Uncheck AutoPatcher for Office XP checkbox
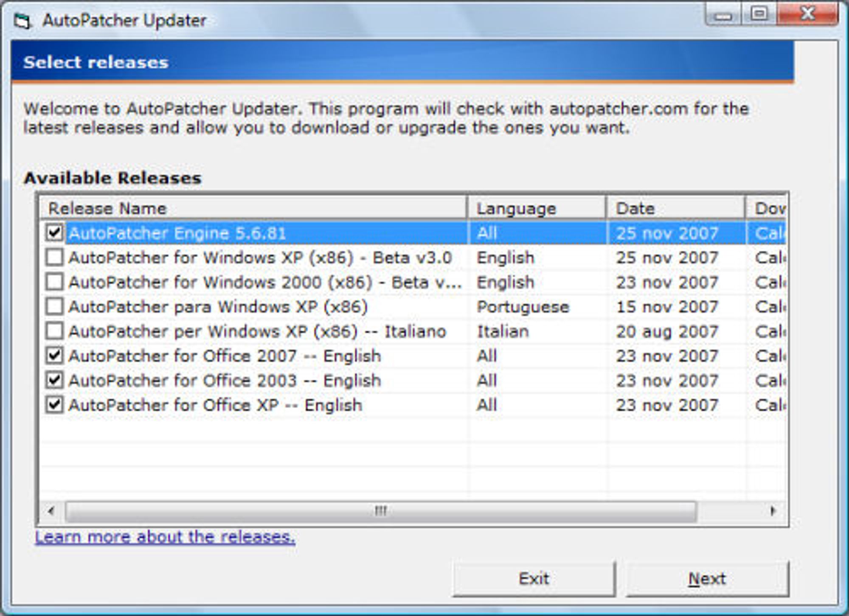 click(x=54, y=405)
